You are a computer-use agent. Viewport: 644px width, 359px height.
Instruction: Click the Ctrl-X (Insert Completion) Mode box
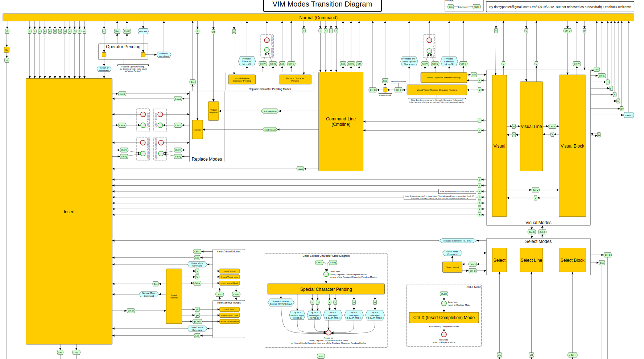pos(444,318)
